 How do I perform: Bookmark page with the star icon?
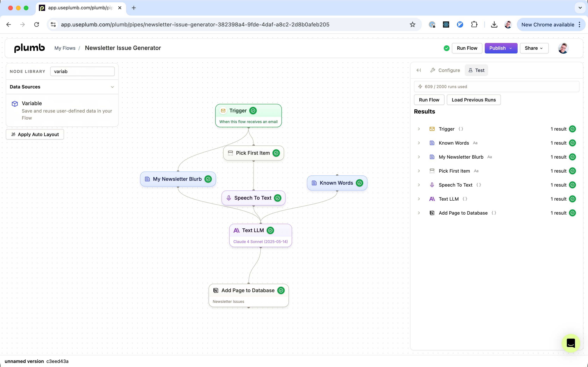point(412,24)
